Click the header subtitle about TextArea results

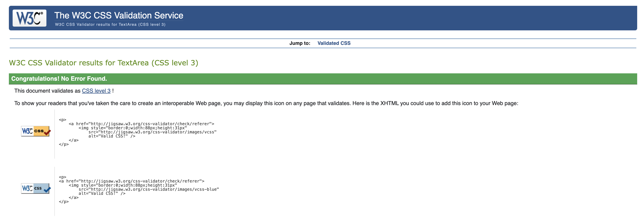coord(110,25)
